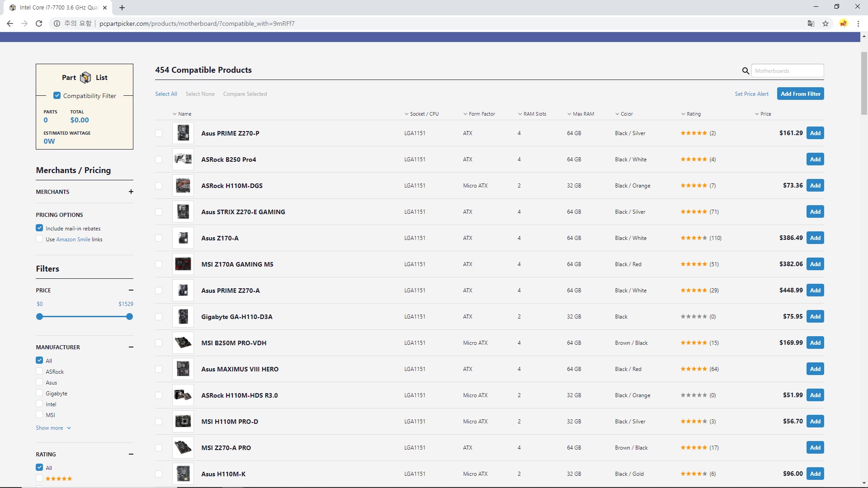This screenshot has width=868, height=488.
Task: Open the Gigabyte GA-H110-D3A product image
Action: (x=183, y=317)
